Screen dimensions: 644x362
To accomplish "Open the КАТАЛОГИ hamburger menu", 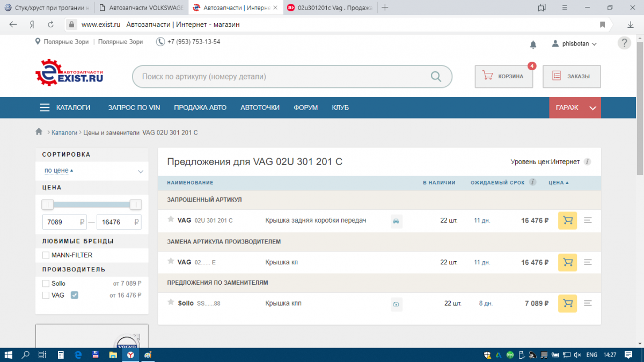I will (x=45, y=108).
